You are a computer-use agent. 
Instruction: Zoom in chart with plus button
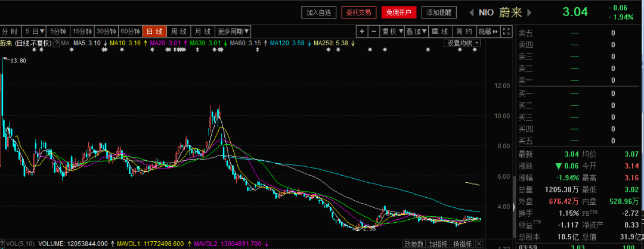pyautogui.click(x=362, y=32)
